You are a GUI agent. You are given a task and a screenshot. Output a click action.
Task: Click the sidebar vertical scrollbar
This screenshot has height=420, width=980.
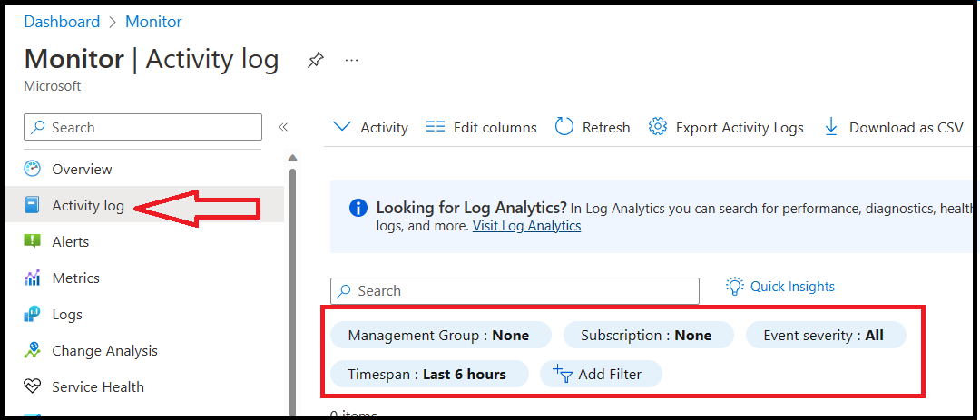point(292,290)
